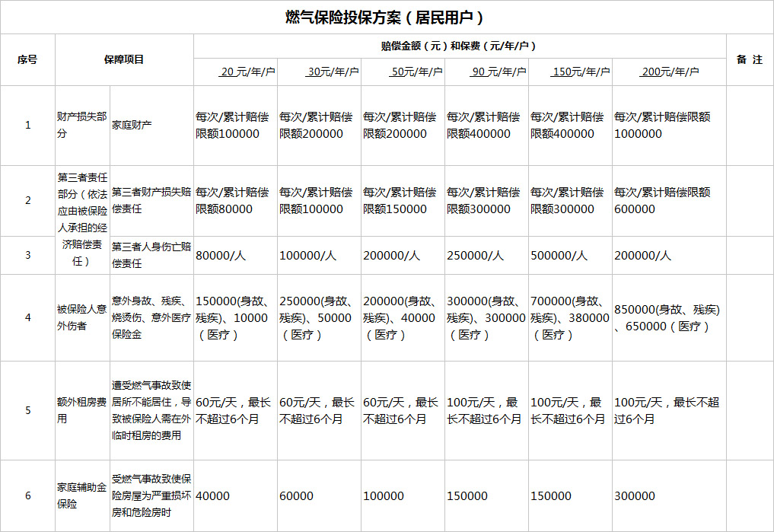
Task: Click 每次/累计赔偿限额1000000 cell
Action: (669, 126)
